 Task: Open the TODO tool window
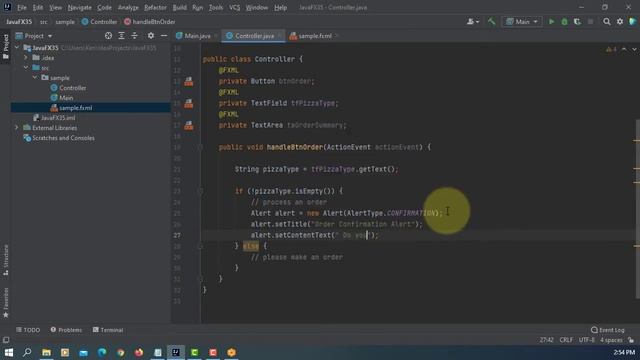point(28,330)
